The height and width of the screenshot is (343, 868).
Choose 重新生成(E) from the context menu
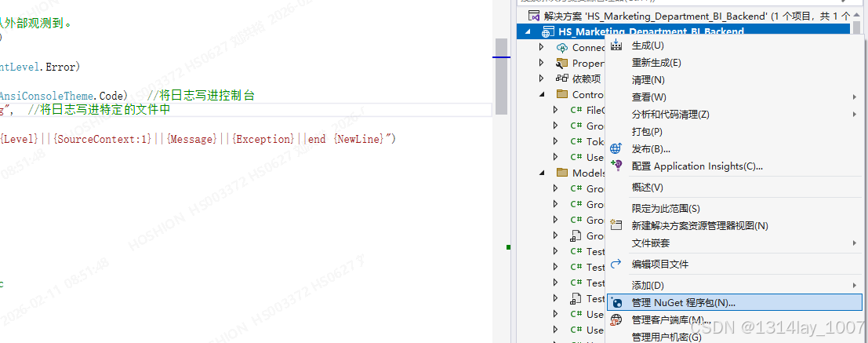tap(735, 63)
